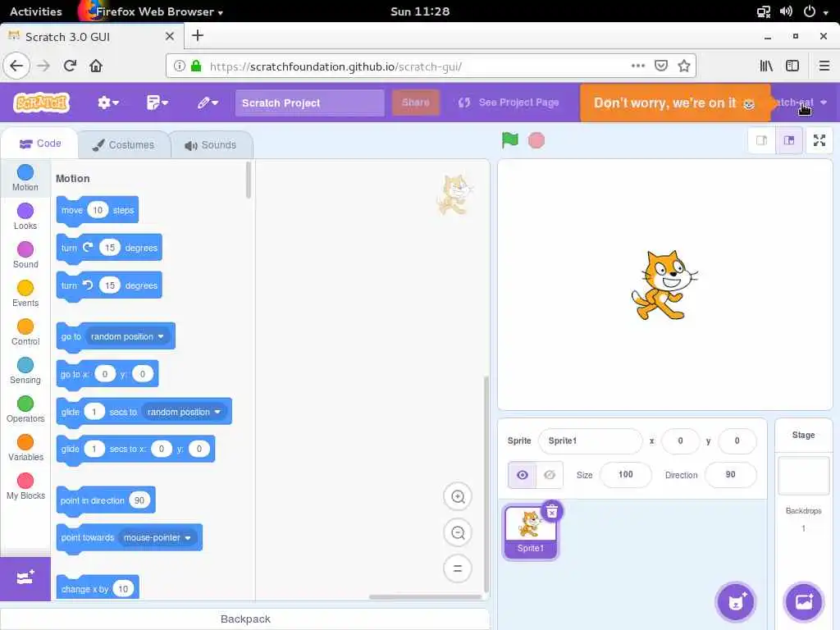
Task: Select the Variables block category
Action: [x=25, y=448]
